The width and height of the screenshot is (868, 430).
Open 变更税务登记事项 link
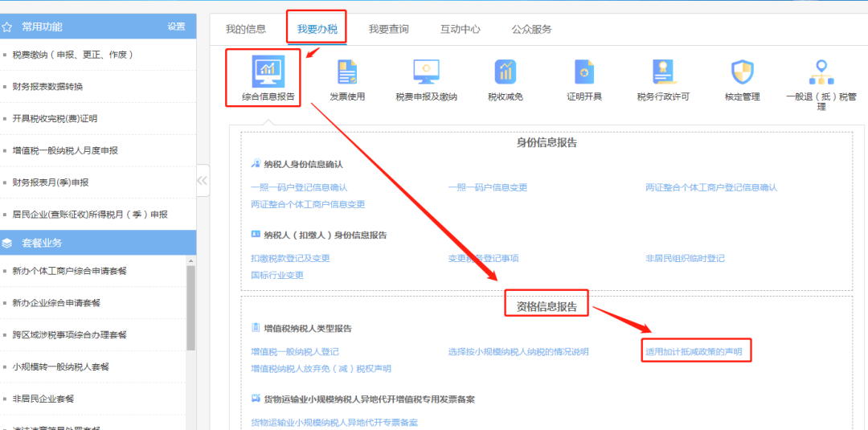483,259
